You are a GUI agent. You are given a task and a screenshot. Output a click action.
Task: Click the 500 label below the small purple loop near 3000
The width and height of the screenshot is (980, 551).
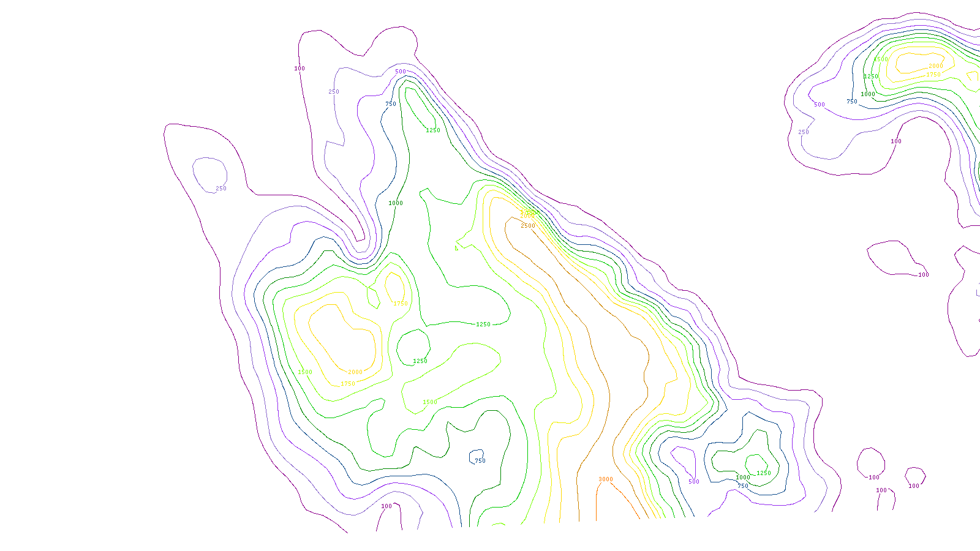tap(694, 482)
